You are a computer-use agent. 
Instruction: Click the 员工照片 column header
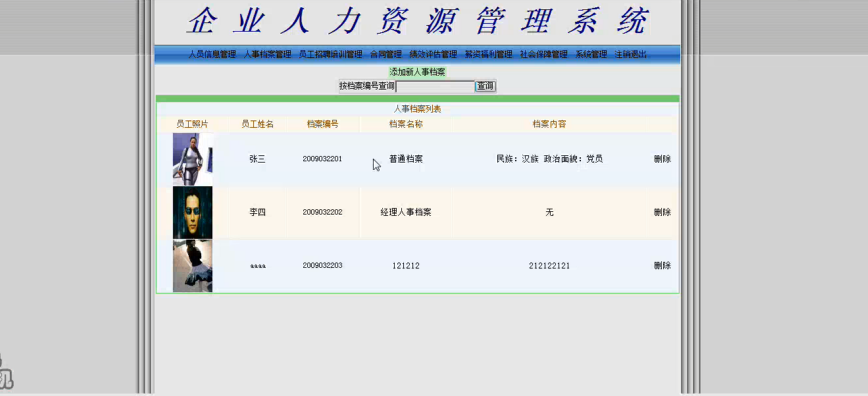click(192, 124)
